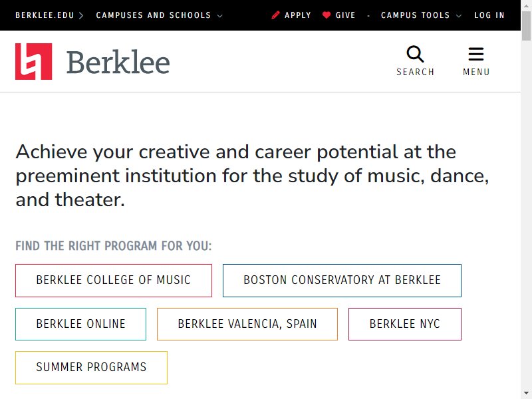Click the Berklee wordmark text logo
Image resolution: width=532 pixels, height=399 pixels.
coord(118,62)
